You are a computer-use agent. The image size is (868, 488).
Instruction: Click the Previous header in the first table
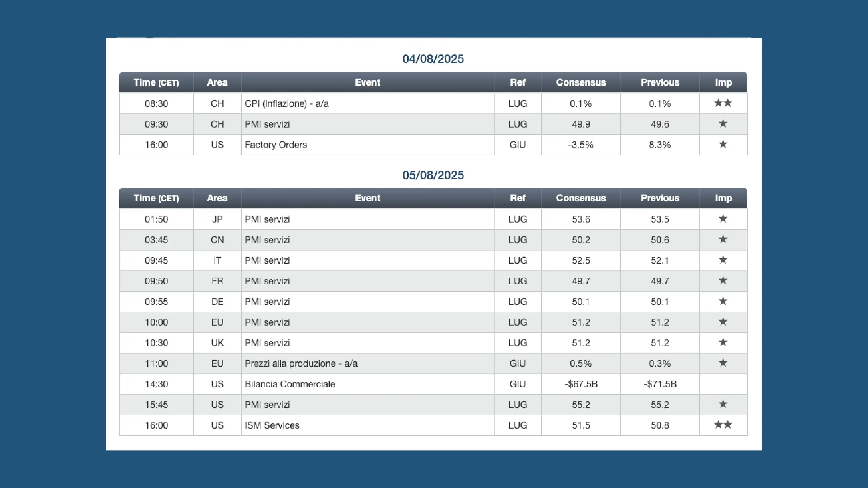click(660, 82)
